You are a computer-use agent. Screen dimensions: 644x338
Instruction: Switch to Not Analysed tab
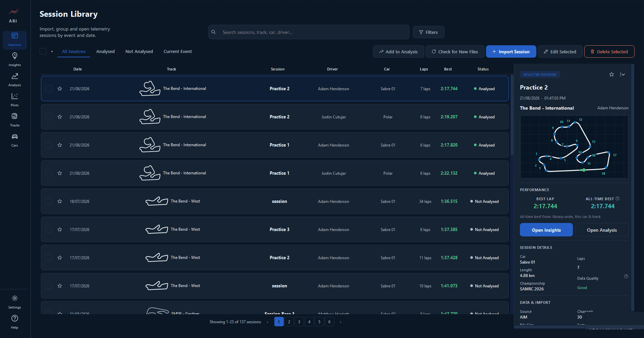pos(139,51)
